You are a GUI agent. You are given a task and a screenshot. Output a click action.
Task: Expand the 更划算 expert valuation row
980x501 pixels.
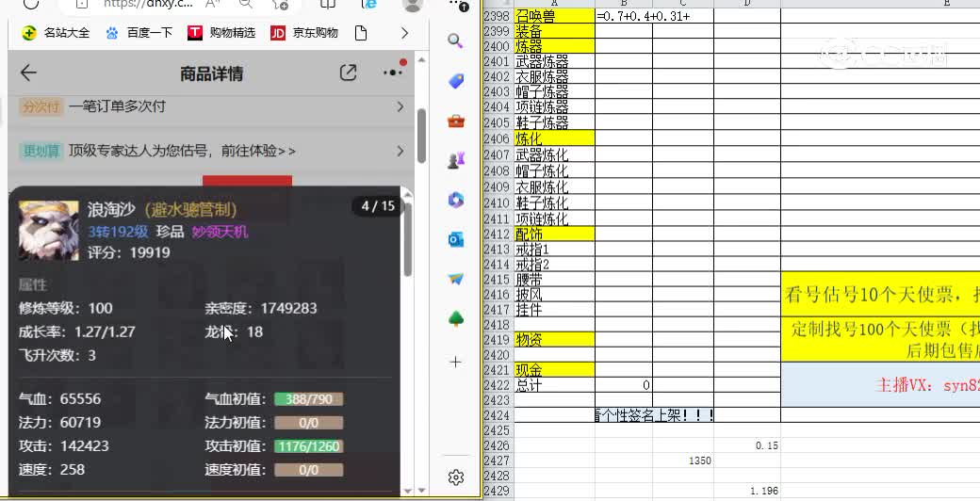[400, 151]
